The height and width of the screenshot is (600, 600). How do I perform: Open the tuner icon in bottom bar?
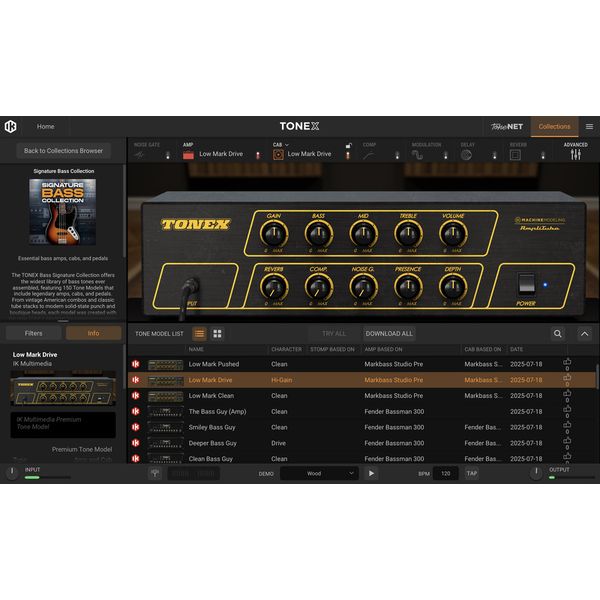(x=155, y=473)
